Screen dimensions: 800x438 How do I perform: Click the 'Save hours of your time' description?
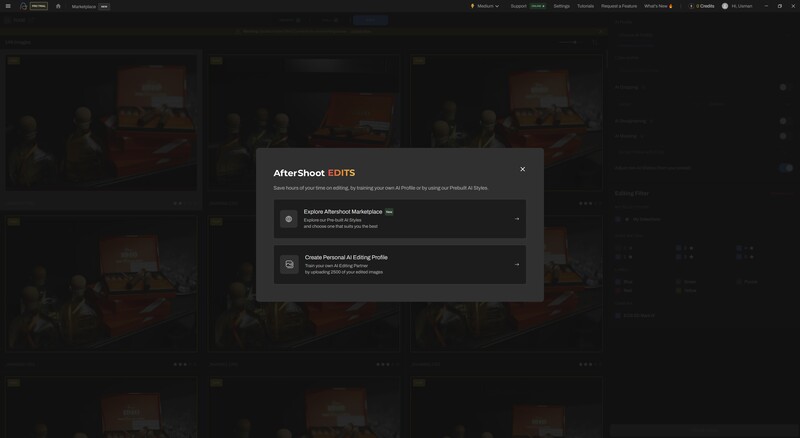click(x=381, y=188)
